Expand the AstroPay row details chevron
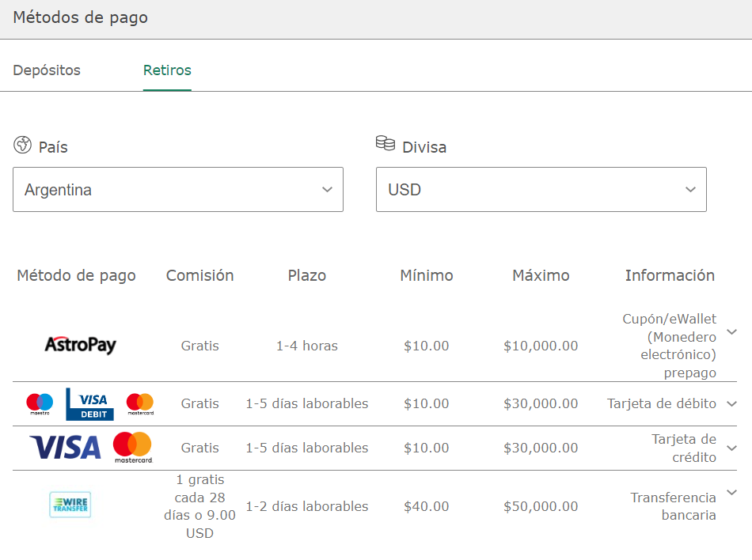 731,331
